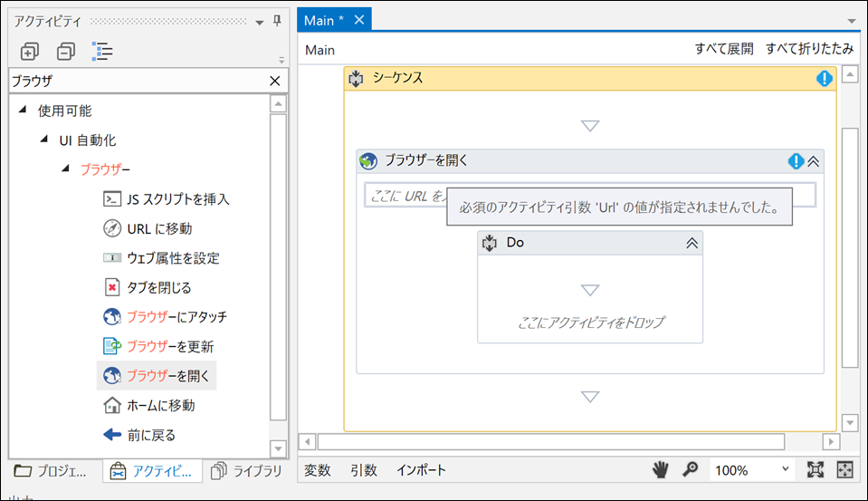Collapse the ブラウザー category node
The width and height of the screenshot is (868, 501).
tap(66, 168)
